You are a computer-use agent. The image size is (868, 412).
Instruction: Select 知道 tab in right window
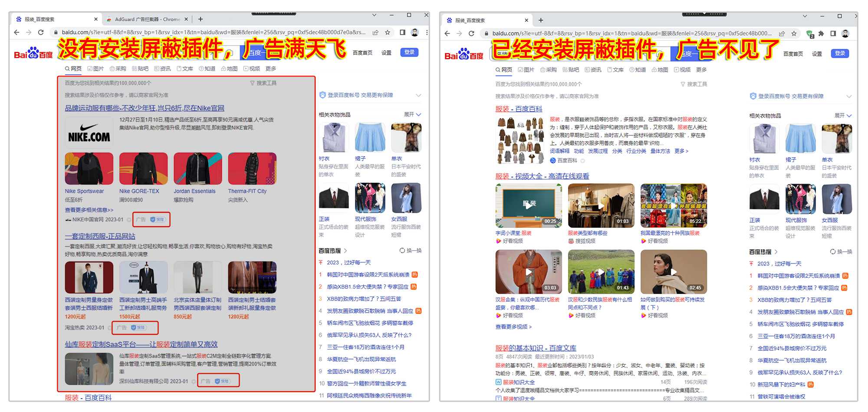tap(638, 69)
